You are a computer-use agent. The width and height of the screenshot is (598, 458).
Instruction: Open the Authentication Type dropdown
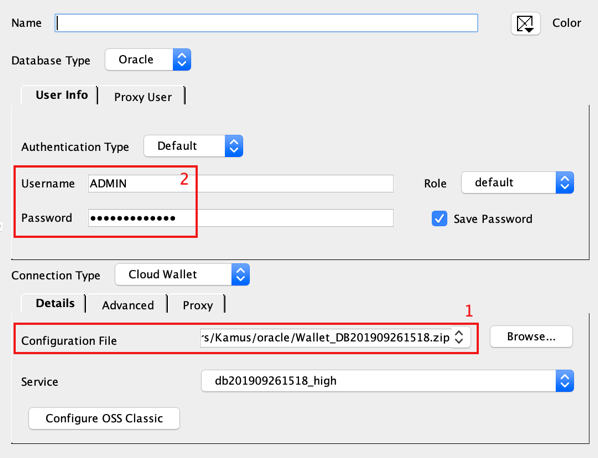coord(193,146)
